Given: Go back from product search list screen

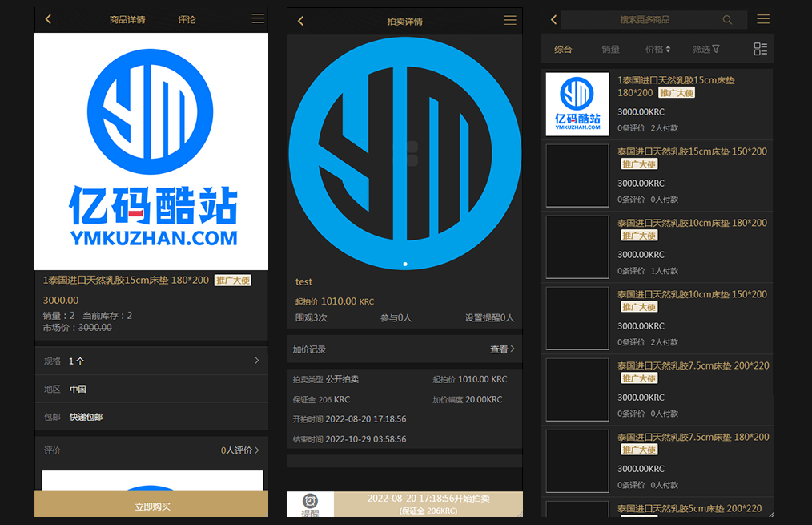Looking at the screenshot, I should pyautogui.click(x=553, y=20).
